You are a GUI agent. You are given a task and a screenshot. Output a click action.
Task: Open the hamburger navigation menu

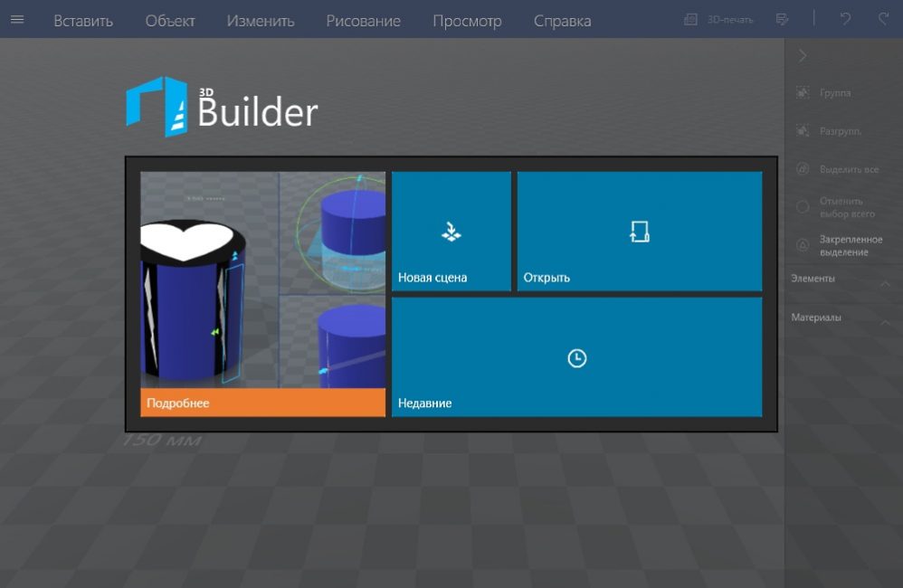coord(17,20)
